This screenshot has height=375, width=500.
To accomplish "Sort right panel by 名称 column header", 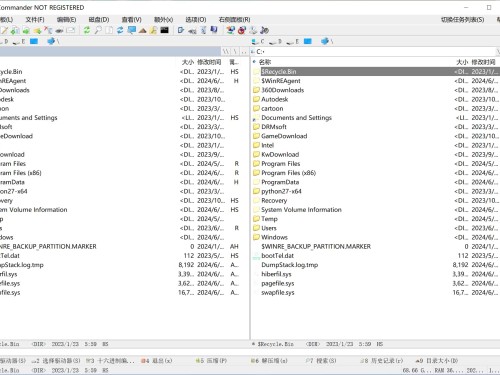I will coord(265,62).
